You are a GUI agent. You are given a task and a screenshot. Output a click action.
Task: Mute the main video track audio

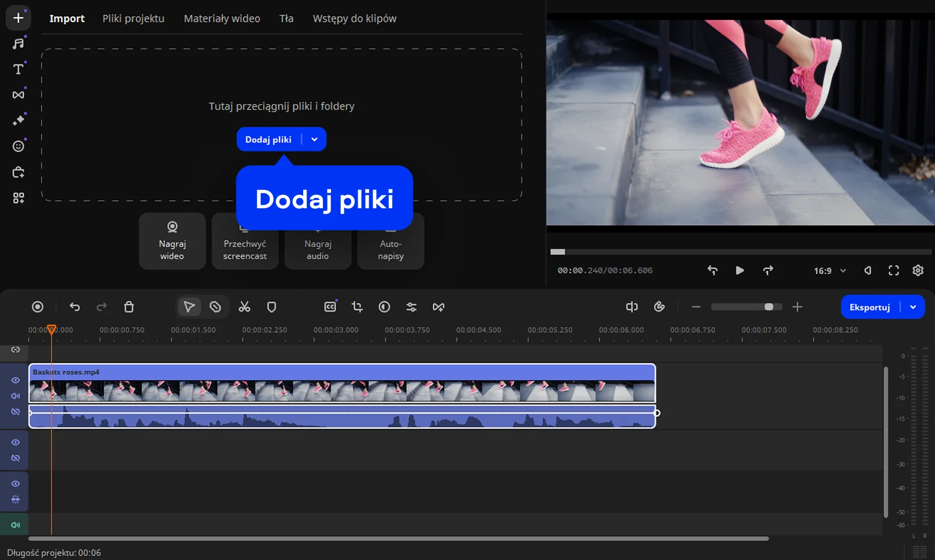point(16,396)
